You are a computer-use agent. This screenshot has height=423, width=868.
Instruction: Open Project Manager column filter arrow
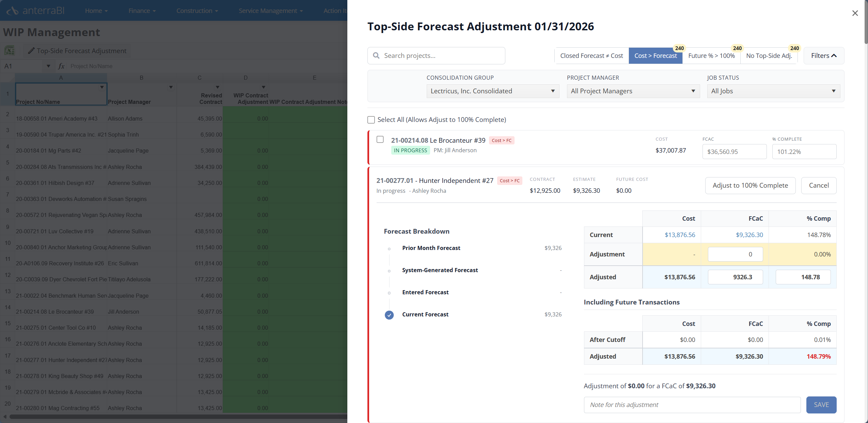coord(171,88)
